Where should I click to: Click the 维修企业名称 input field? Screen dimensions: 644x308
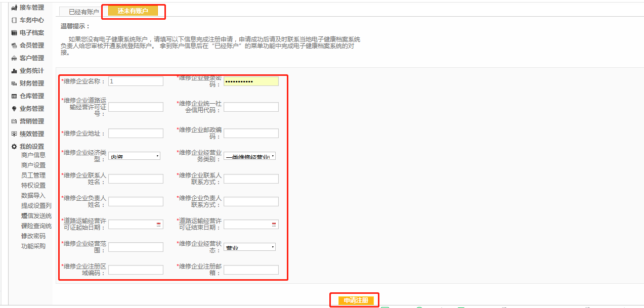point(136,81)
